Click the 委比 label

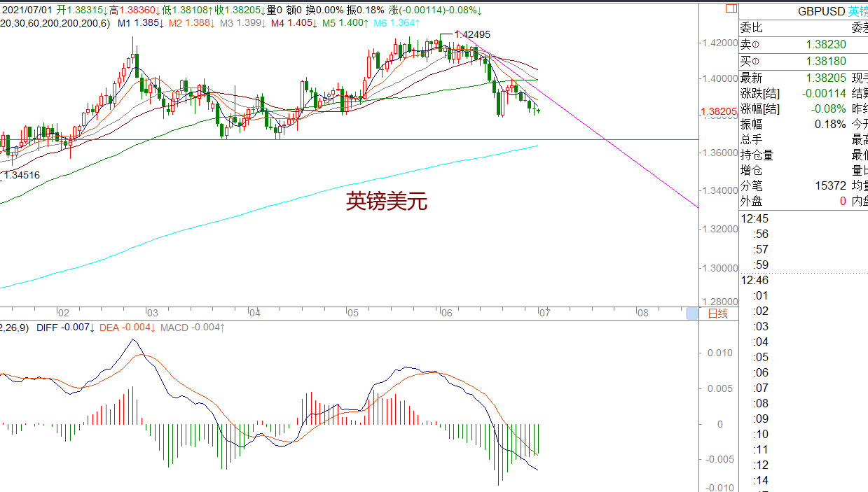[x=752, y=28]
